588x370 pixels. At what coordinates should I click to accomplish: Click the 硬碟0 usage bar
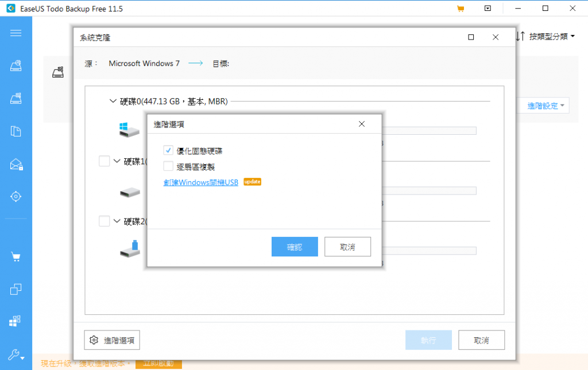429,131
